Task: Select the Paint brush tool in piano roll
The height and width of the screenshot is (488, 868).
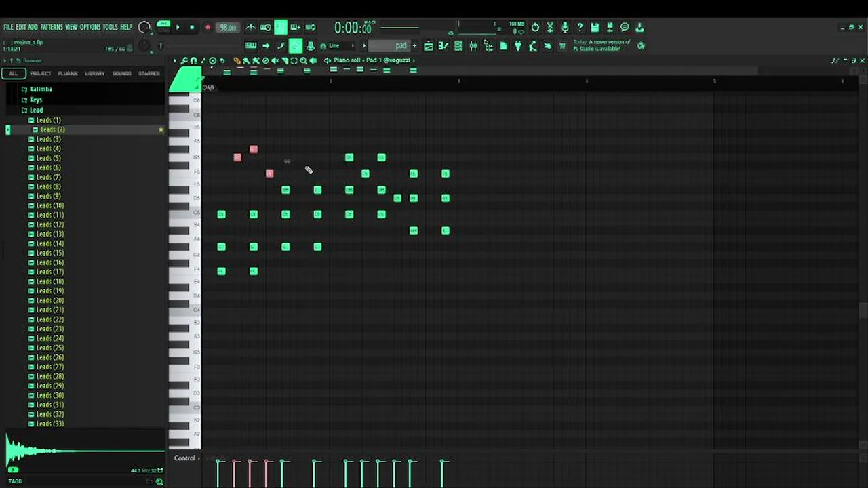Action: (x=246, y=61)
